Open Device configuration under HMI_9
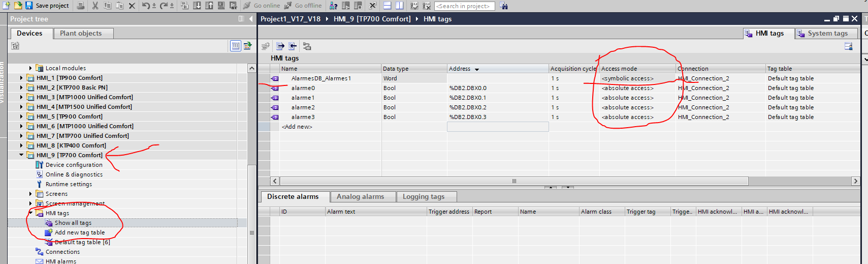The height and width of the screenshot is (264, 868). click(74, 165)
